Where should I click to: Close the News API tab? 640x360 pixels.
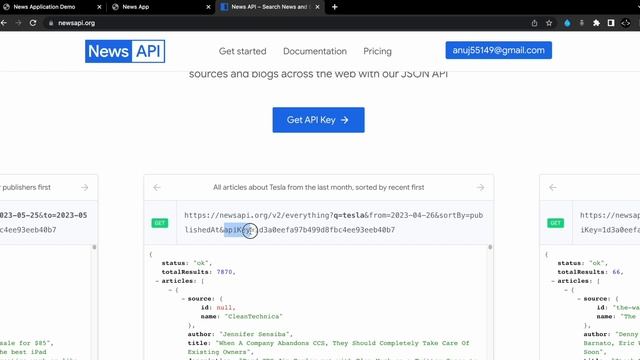(317, 7)
